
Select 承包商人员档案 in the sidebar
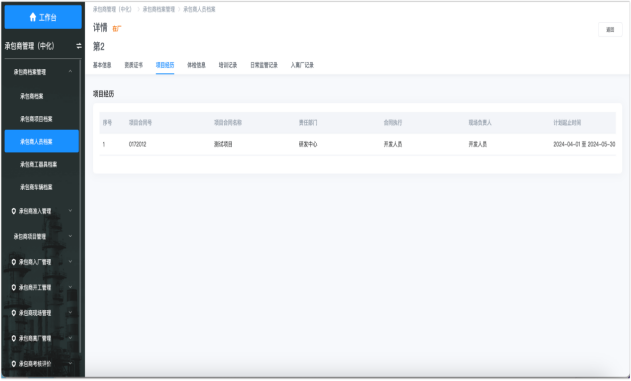point(41,142)
